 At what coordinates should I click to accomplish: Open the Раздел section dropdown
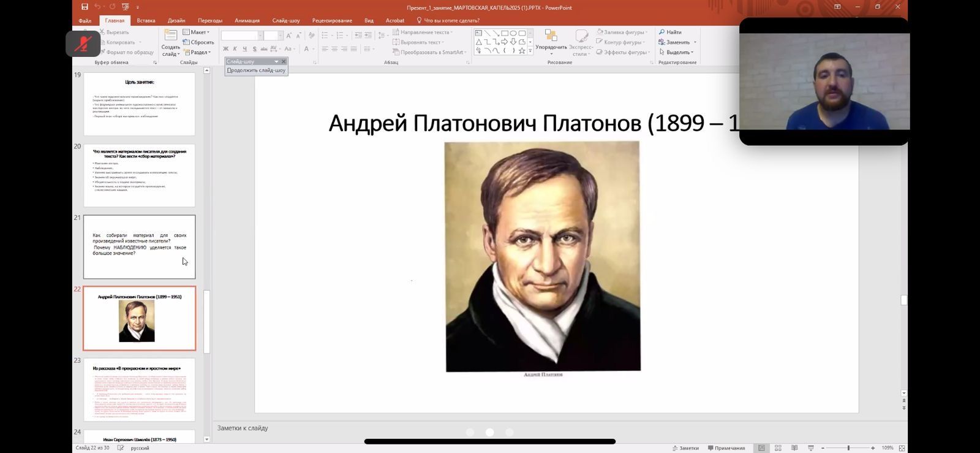197,52
